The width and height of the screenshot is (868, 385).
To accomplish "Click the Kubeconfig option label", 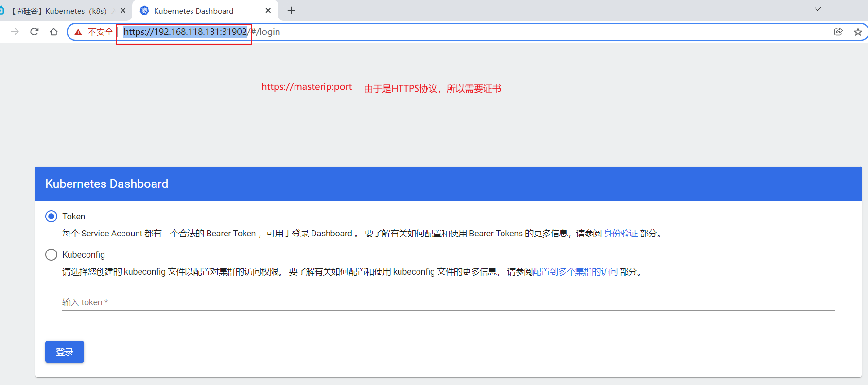I will pyautogui.click(x=84, y=254).
